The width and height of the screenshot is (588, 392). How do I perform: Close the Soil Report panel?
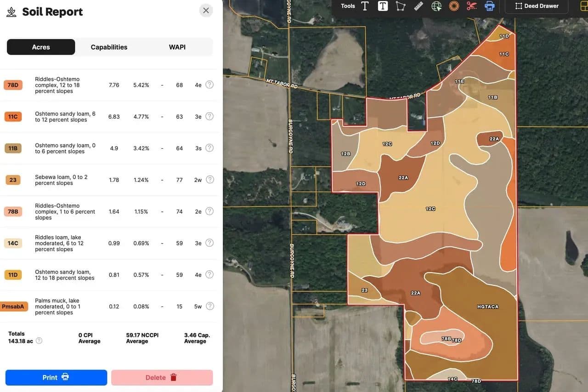(x=206, y=11)
